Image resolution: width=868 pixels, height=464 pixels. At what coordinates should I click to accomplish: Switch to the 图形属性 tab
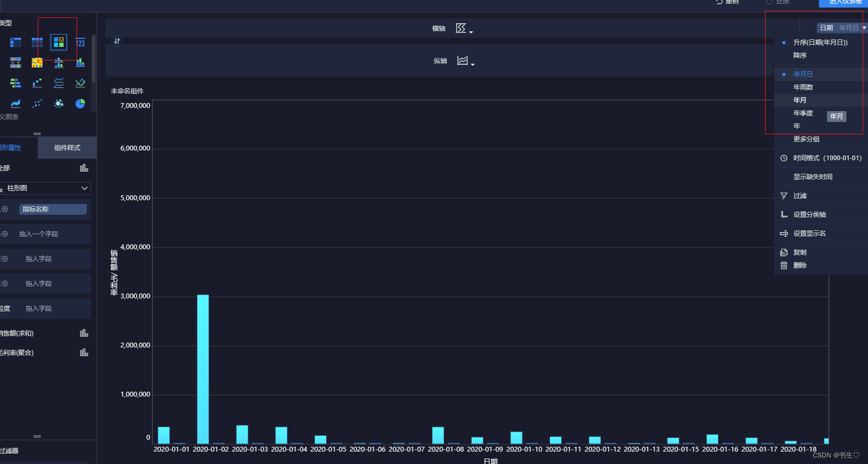(x=11, y=148)
